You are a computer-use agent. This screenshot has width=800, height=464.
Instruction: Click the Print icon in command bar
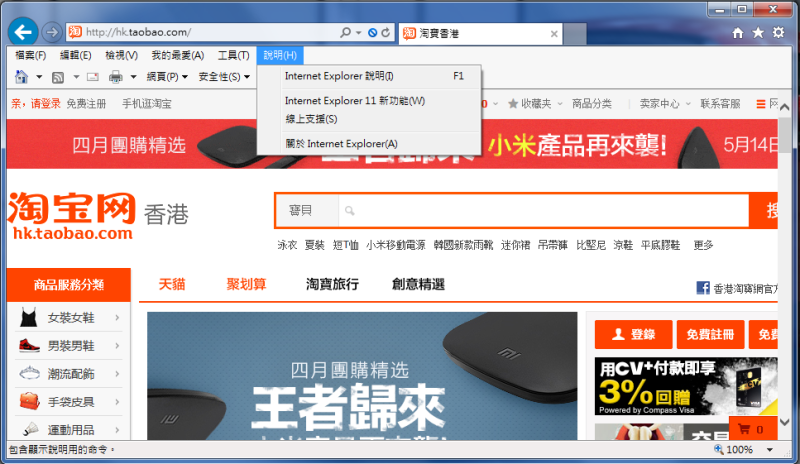pos(116,77)
